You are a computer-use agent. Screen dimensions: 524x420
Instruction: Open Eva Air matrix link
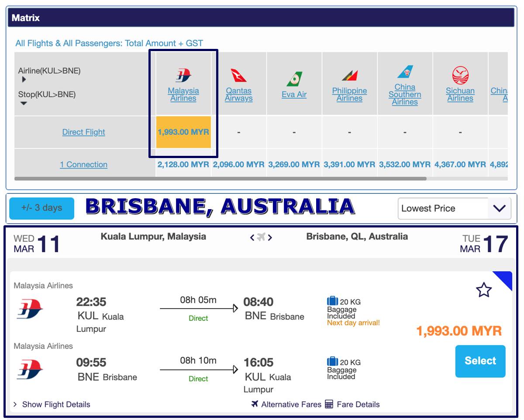294,95
